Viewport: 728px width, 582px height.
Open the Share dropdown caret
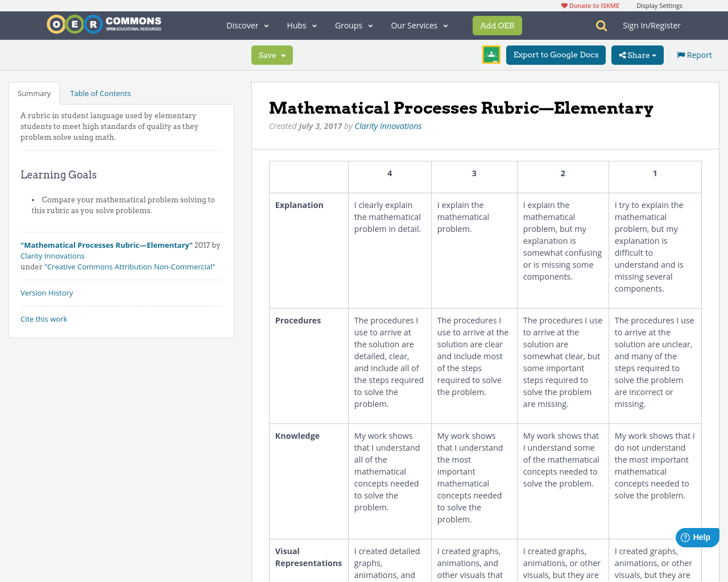click(653, 55)
